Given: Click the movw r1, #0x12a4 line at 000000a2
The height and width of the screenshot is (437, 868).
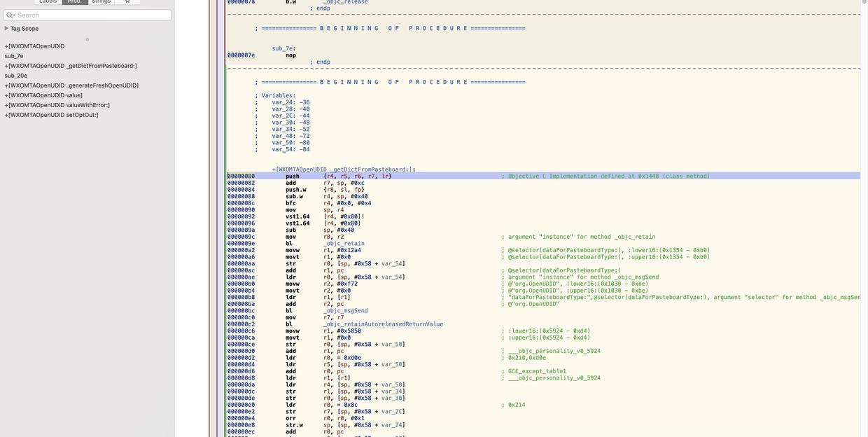Looking at the screenshot, I should click(295, 251).
